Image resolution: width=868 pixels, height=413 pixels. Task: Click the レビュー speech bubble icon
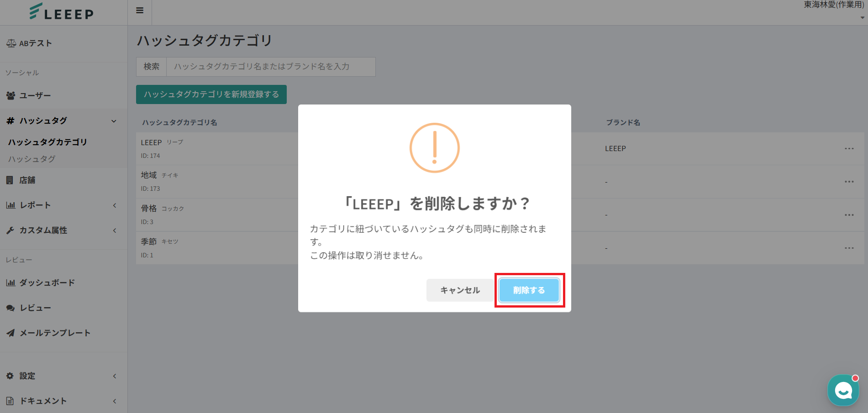(11, 308)
